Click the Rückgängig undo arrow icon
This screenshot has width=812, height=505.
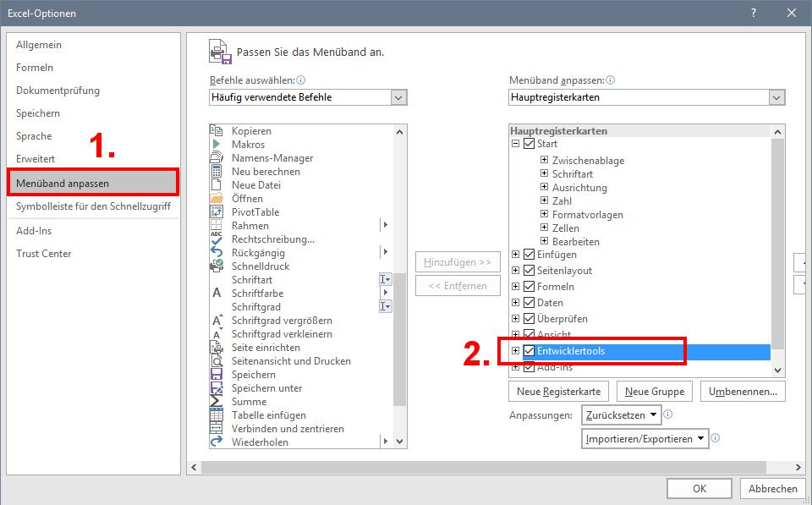(217, 252)
